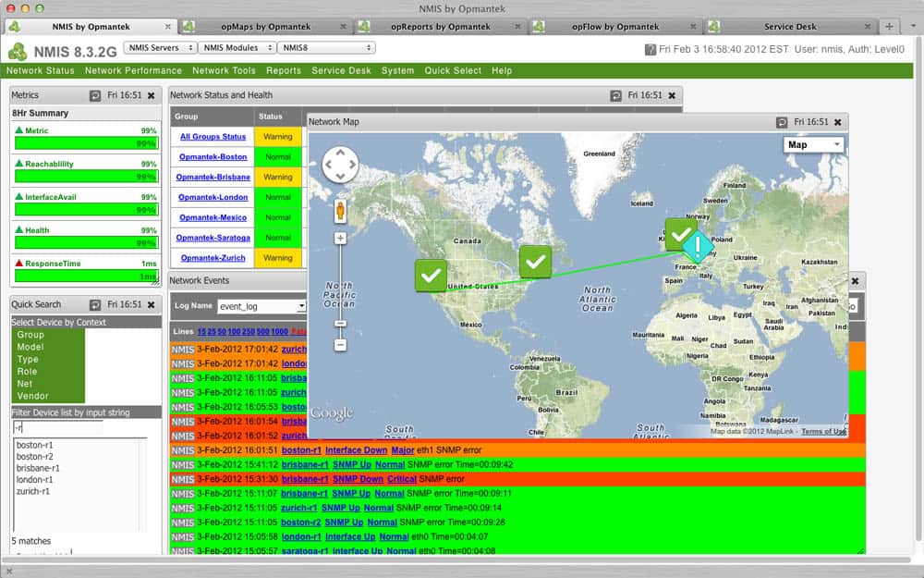Click the map pan direction control

(340, 164)
